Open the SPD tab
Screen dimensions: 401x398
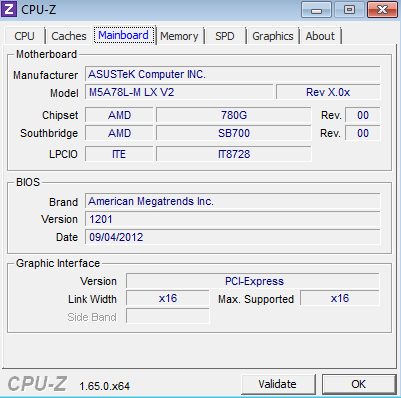[225, 36]
